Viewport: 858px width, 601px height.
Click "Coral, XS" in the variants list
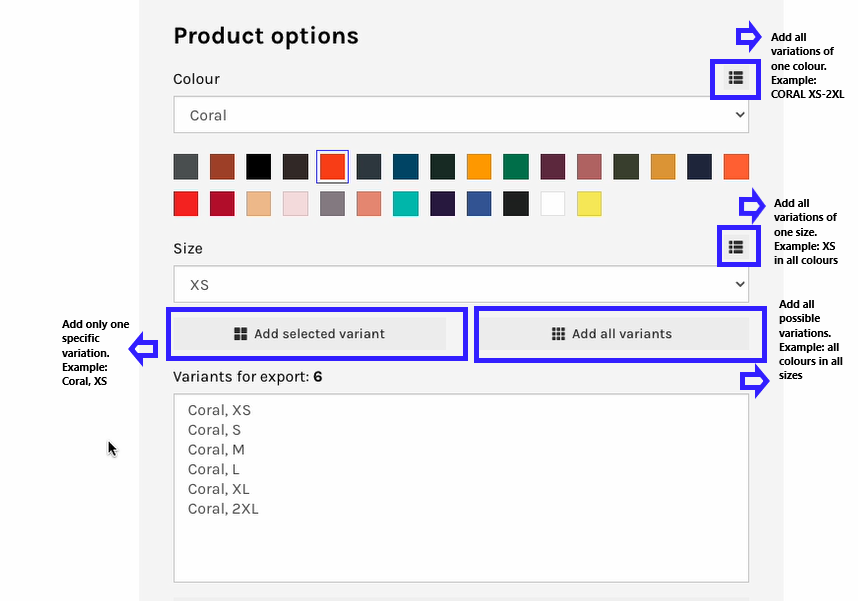[219, 410]
